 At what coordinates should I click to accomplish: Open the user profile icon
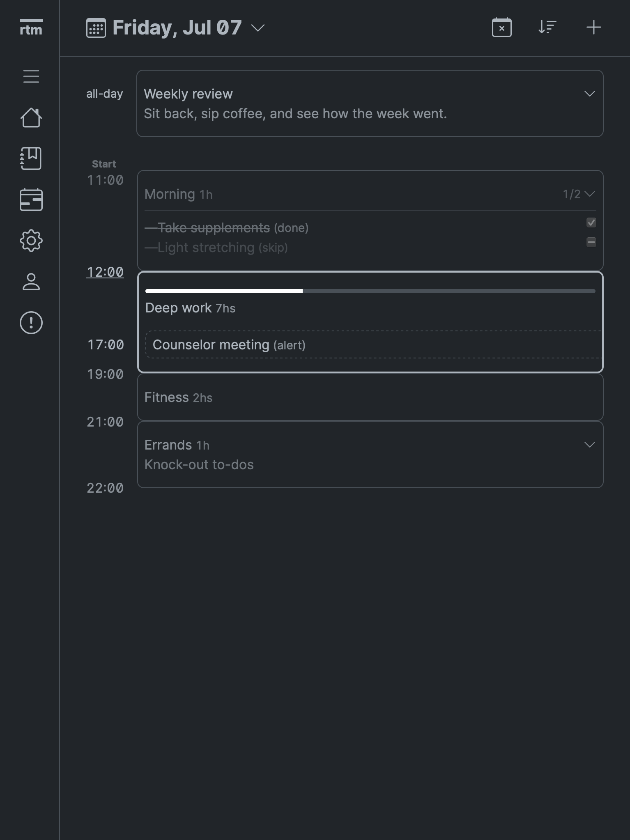pos(31,282)
